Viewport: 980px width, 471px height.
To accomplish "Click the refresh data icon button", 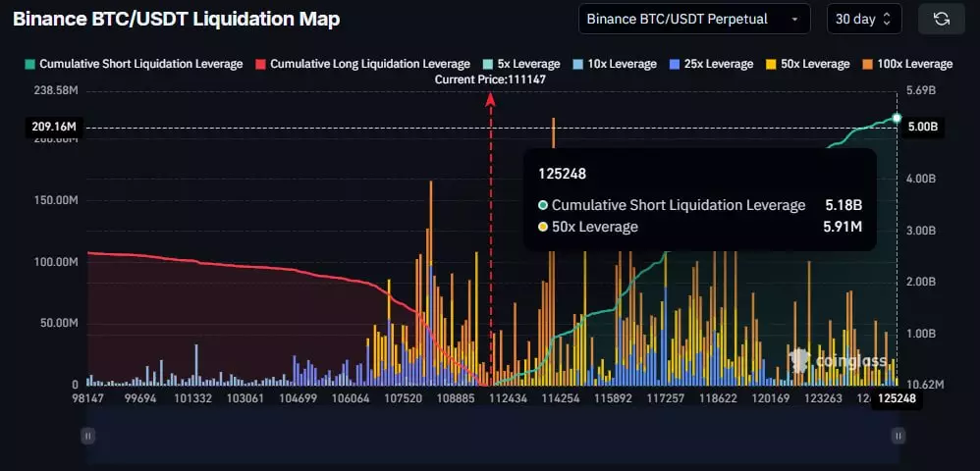I will tap(941, 19).
